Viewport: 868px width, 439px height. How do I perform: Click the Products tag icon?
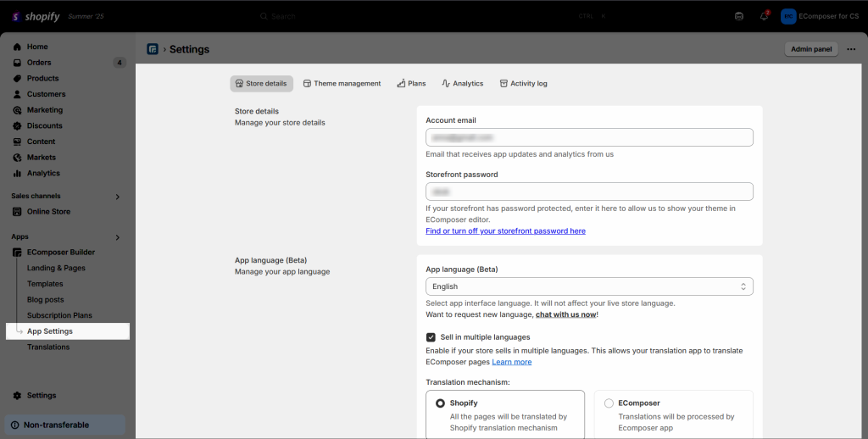pos(17,79)
